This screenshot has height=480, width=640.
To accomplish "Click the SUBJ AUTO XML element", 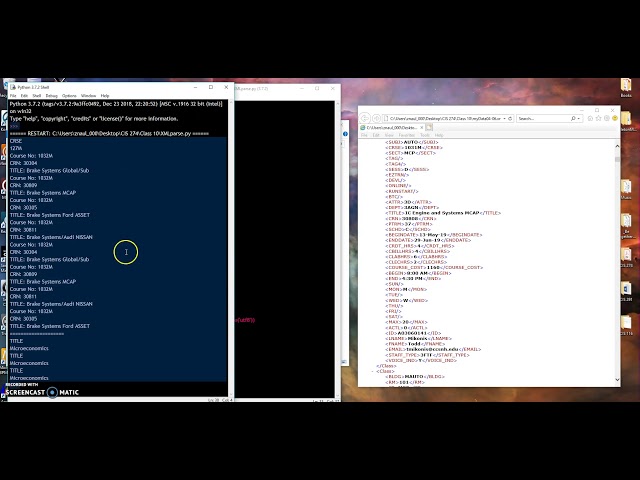I will coord(411,142).
